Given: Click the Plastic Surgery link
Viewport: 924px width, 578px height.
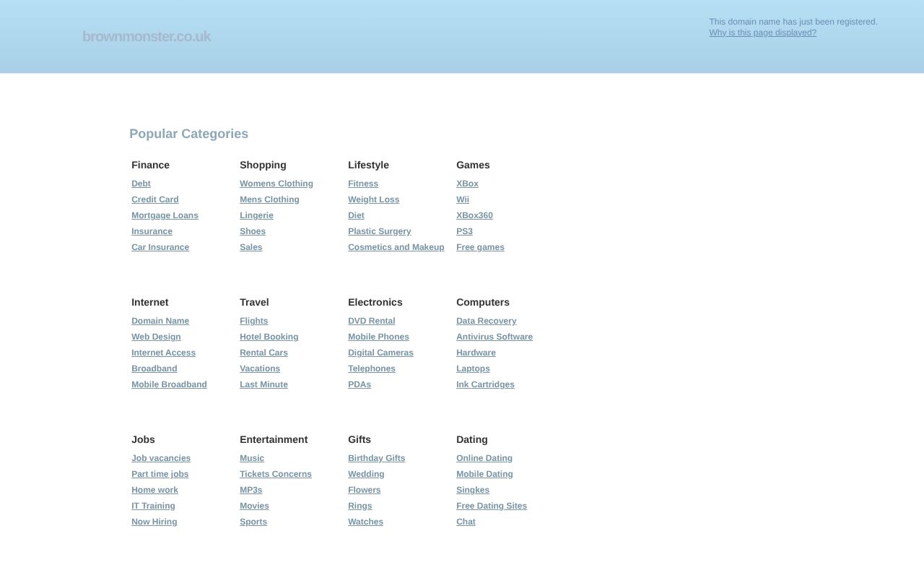Looking at the screenshot, I should (379, 231).
